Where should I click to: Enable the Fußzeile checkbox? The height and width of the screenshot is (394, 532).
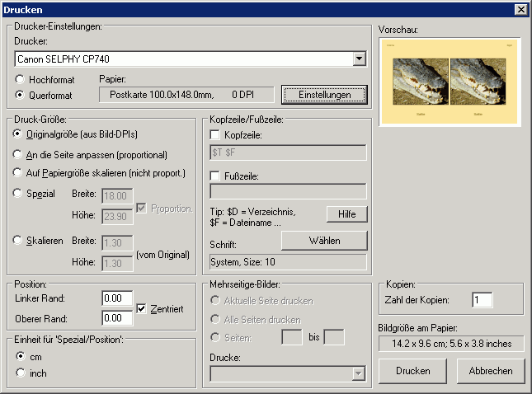click(216, 176)
